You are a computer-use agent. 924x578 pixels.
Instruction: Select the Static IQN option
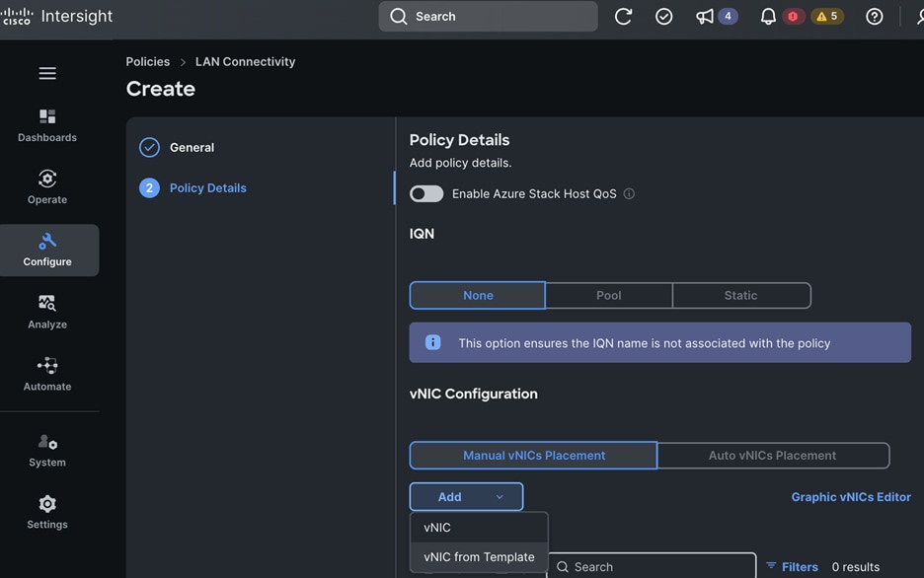(x=741, y=296)
